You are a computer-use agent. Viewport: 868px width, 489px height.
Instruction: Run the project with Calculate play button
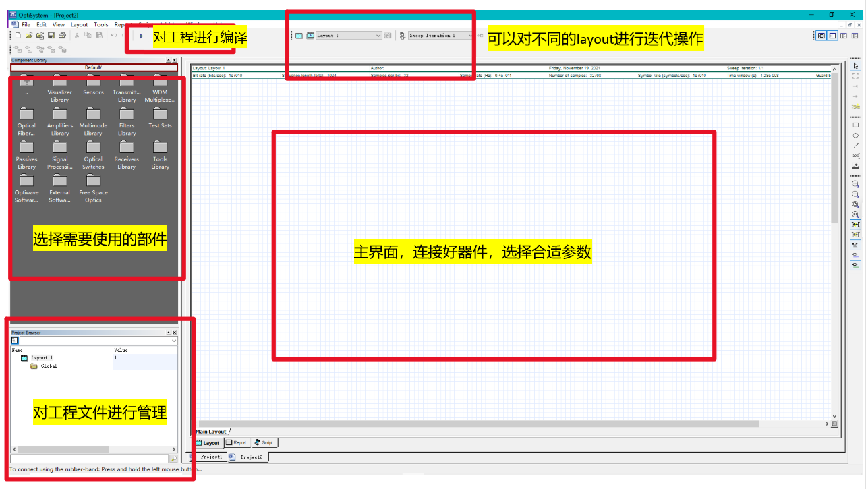[x=142, y=36]
